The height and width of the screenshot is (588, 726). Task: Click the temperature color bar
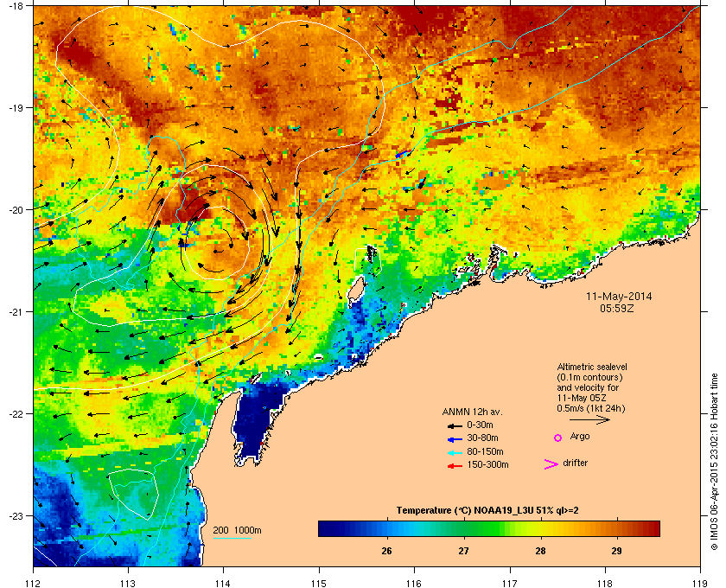[x=489, y=528]
